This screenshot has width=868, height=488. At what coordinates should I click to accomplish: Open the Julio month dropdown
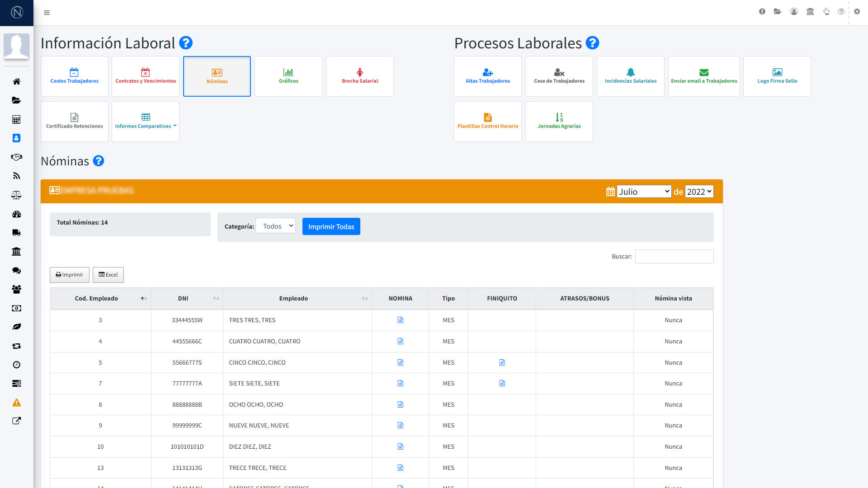coord(644,192)
